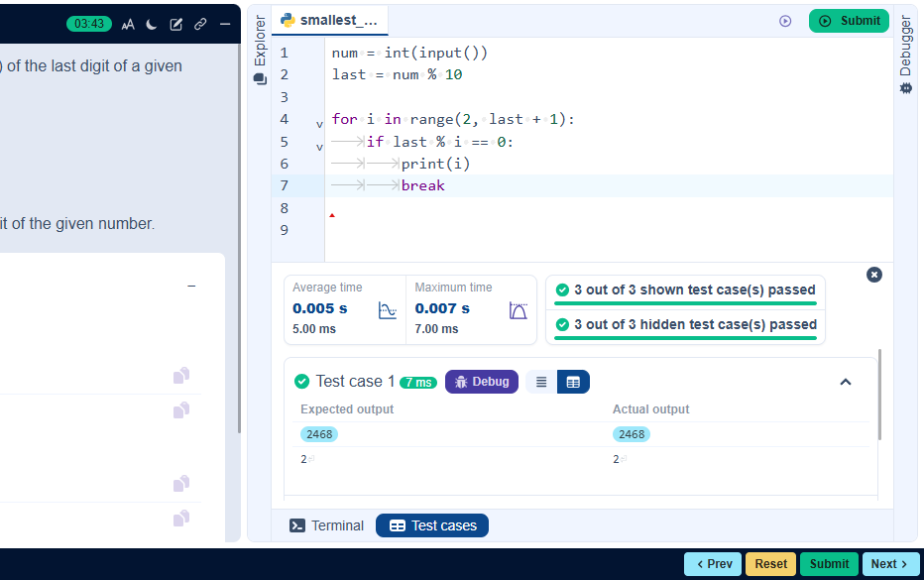Click the third copy icon in samples

pyautogui.click(x=181, y=484)
